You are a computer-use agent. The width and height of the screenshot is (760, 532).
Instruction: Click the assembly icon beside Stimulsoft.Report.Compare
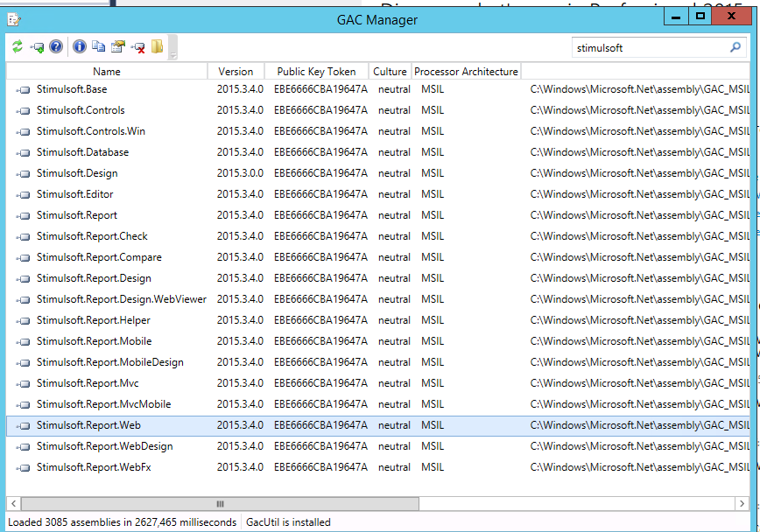pos(24,258)
